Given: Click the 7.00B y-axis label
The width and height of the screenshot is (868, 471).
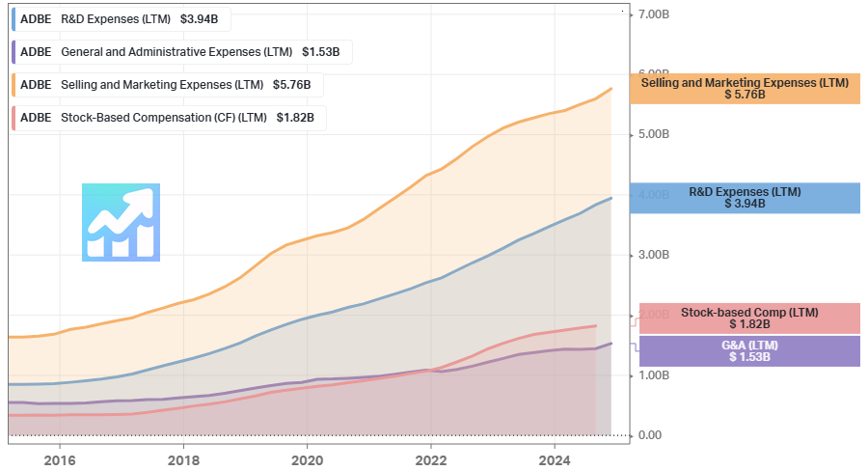Looking at the screenshot, I should (x=654, y=14).
